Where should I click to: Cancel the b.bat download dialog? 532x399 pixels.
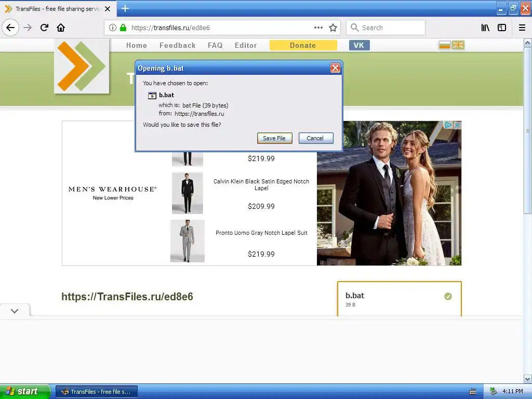click(x=315, y=138)
